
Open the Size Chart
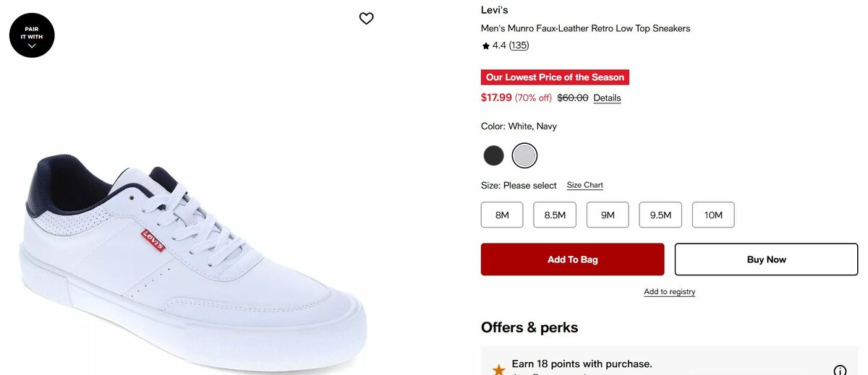coord(584,186)
